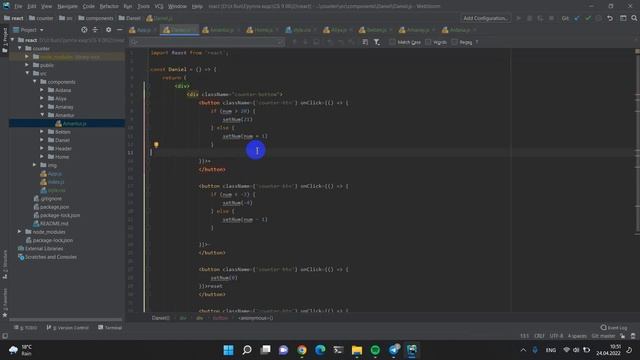Image resolution: width=640 pixels, height=360 pixels.
Task: Open the VCS menu
Action: pos(159,6)
